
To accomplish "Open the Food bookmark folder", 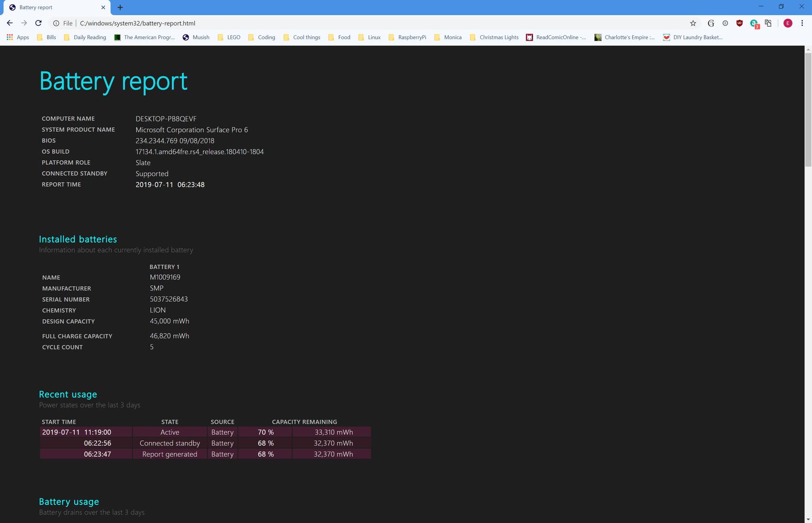I will coord(339,37).
